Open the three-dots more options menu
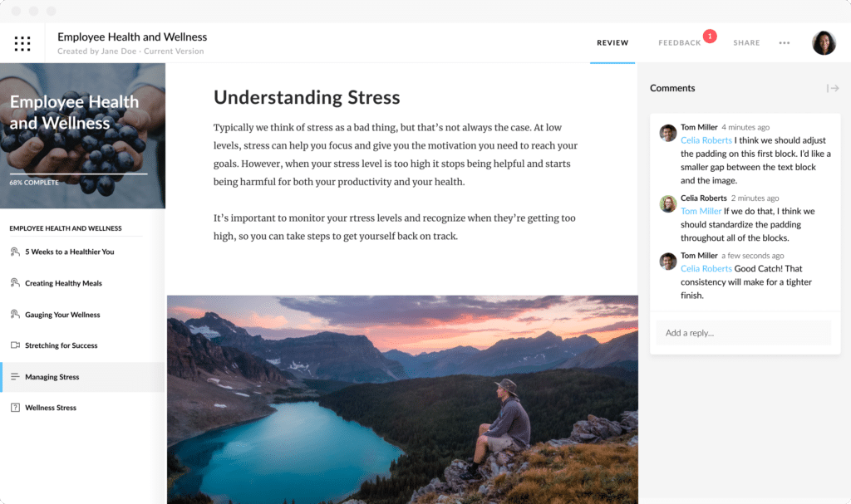This screenshot has width=851, height=504. pyautogui.click(x=785, y=43)
